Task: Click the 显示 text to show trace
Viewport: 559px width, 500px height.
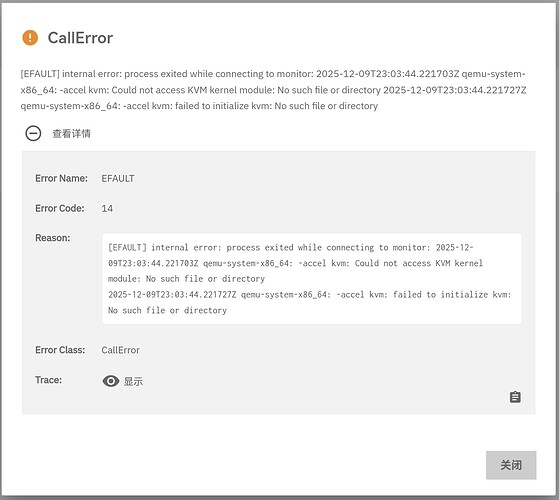Action: tap(133, 381)
